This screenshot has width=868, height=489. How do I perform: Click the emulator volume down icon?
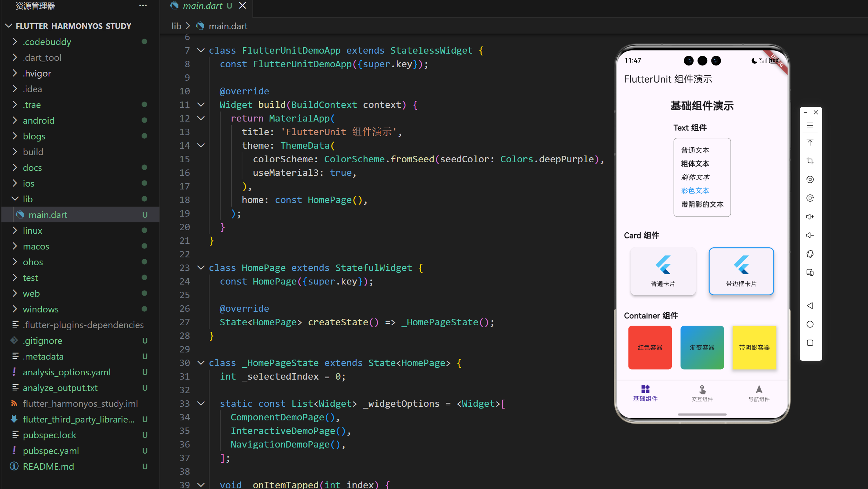coord(810,235)
